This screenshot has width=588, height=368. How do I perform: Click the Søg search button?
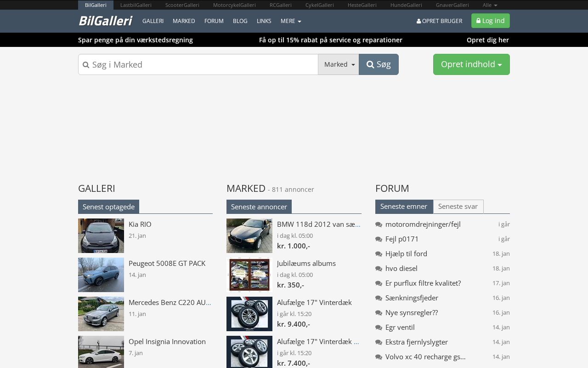coord(379,64)
